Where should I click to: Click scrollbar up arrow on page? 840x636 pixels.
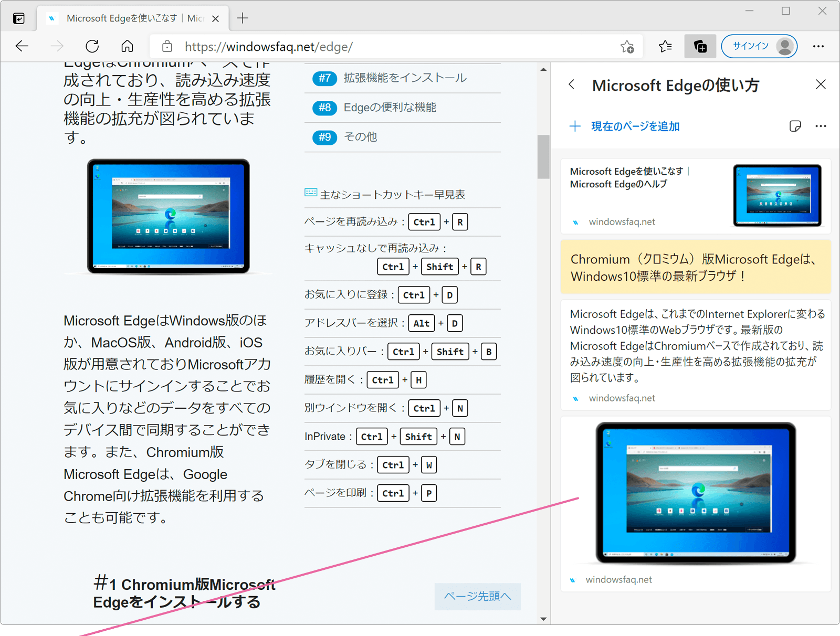coord(543,69)
